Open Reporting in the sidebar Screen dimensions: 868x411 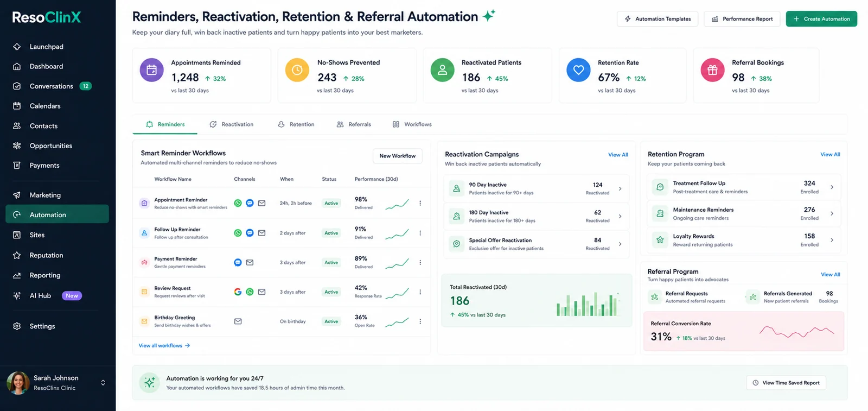point(57,275)
